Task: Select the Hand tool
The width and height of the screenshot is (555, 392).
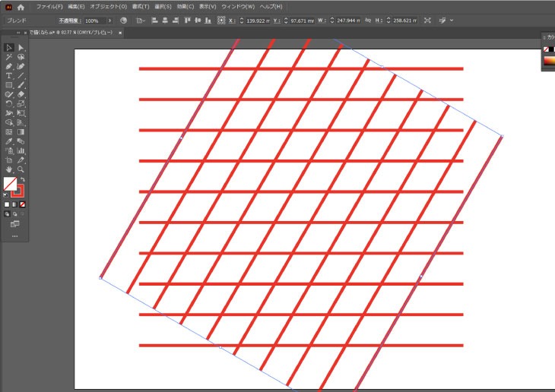Action: [9, 169]
